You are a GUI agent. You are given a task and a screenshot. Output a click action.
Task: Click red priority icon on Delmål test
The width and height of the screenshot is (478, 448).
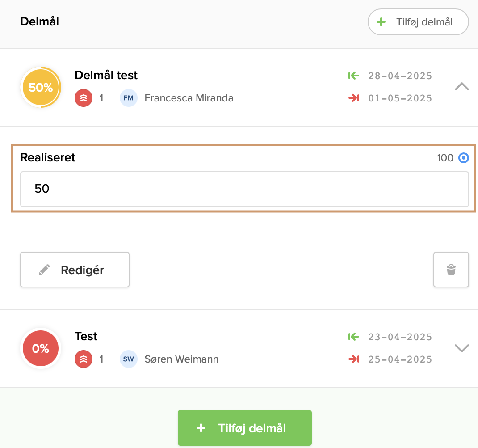pos(84,98)
